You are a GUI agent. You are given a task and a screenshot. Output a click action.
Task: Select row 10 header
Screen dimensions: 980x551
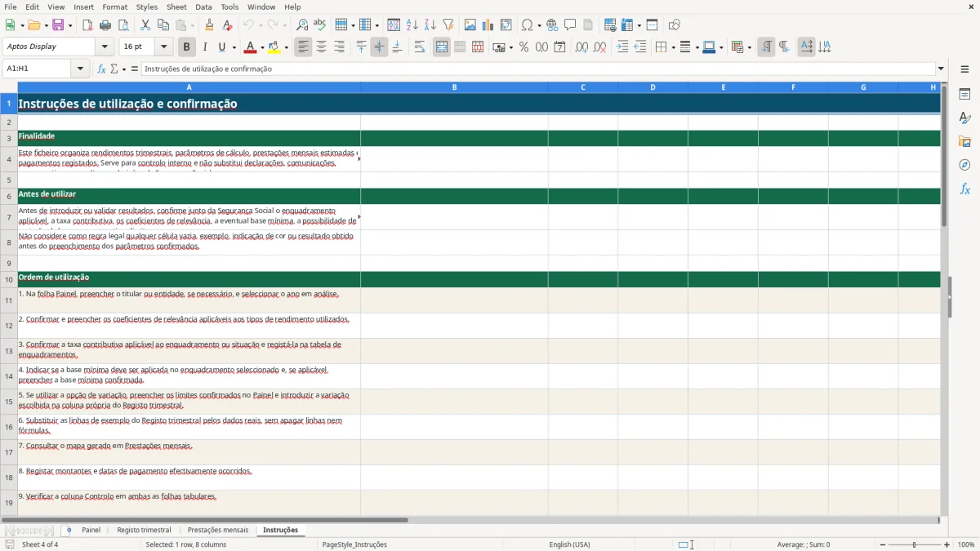click(x=9, y=279)
